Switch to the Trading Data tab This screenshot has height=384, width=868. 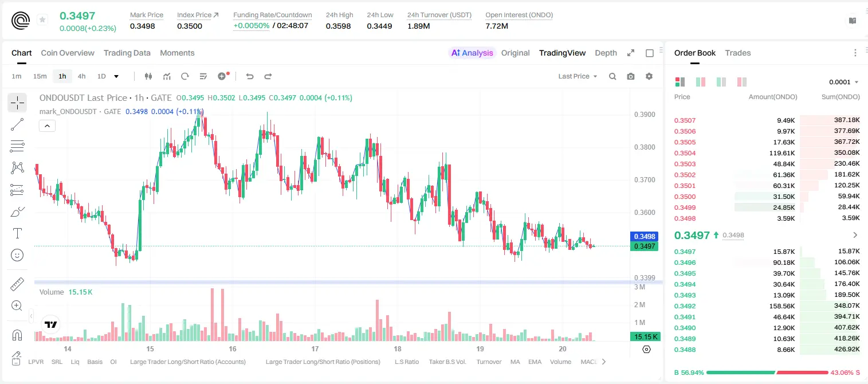click(x=127, y=53)
